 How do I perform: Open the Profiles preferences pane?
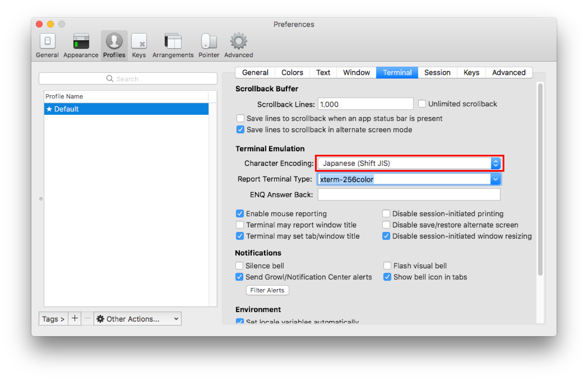click(x=114, y=45)
